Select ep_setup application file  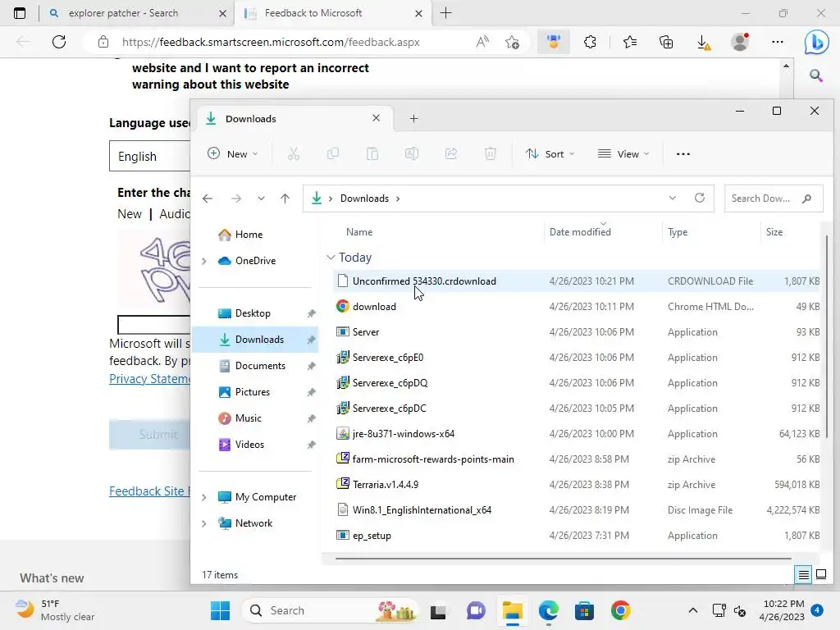pos(577,536)
